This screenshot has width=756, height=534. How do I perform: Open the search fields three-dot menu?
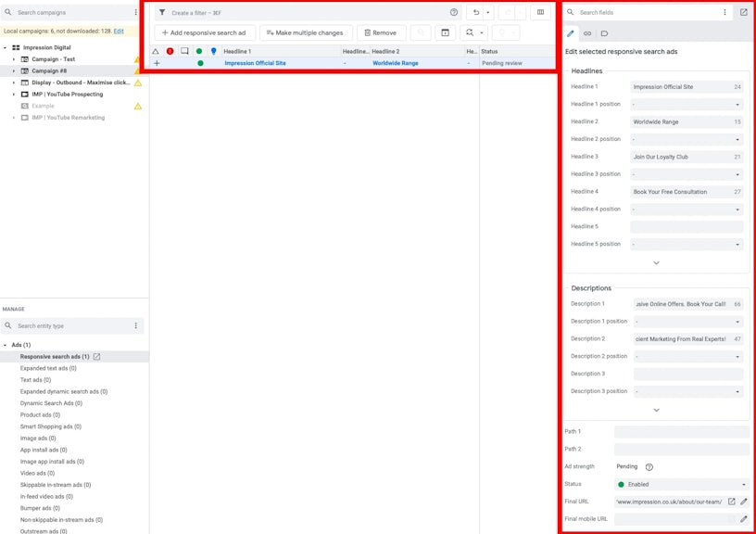(x=724, y=13)
